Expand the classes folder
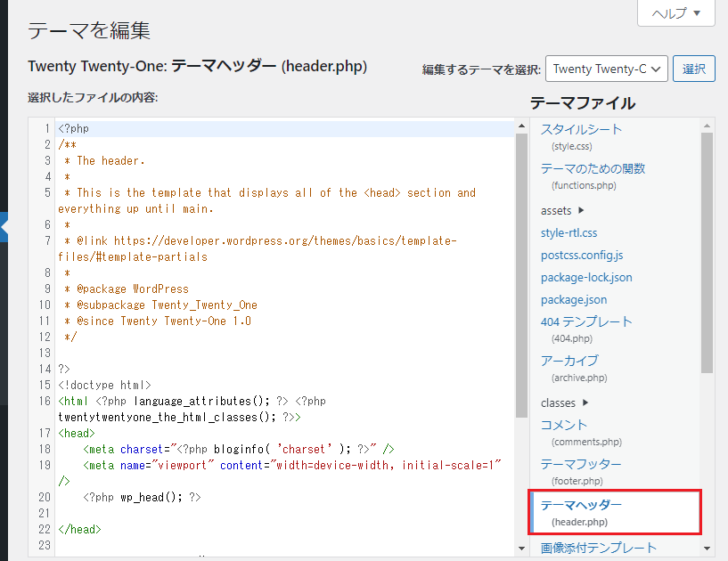This screenshot has width=728, height=561. [564, 402]
